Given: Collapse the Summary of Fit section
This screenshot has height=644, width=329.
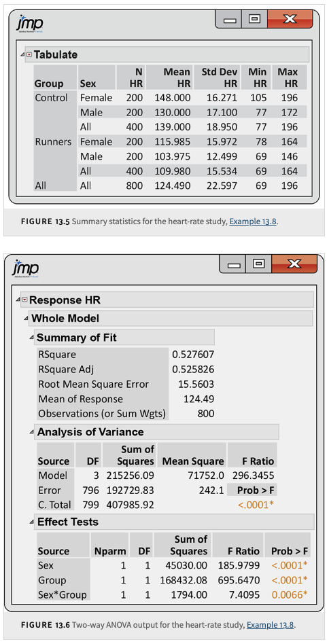Looking at the screenshot, I should click(x=33, y=338).
